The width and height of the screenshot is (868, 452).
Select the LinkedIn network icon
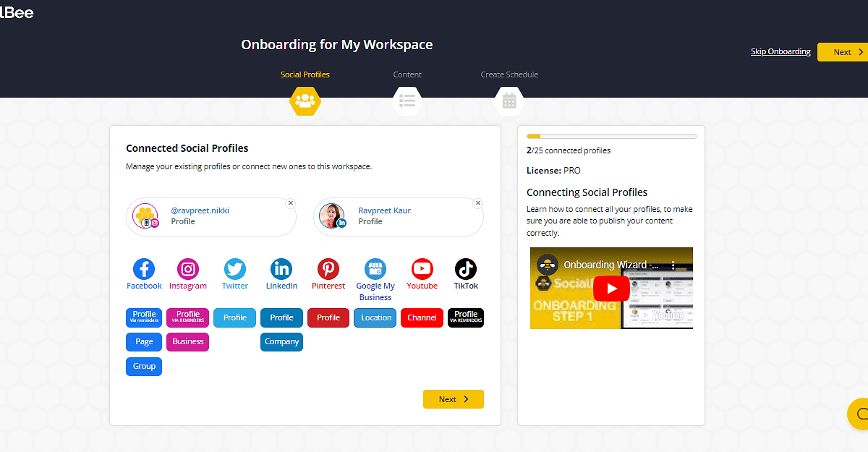(281, 268)
